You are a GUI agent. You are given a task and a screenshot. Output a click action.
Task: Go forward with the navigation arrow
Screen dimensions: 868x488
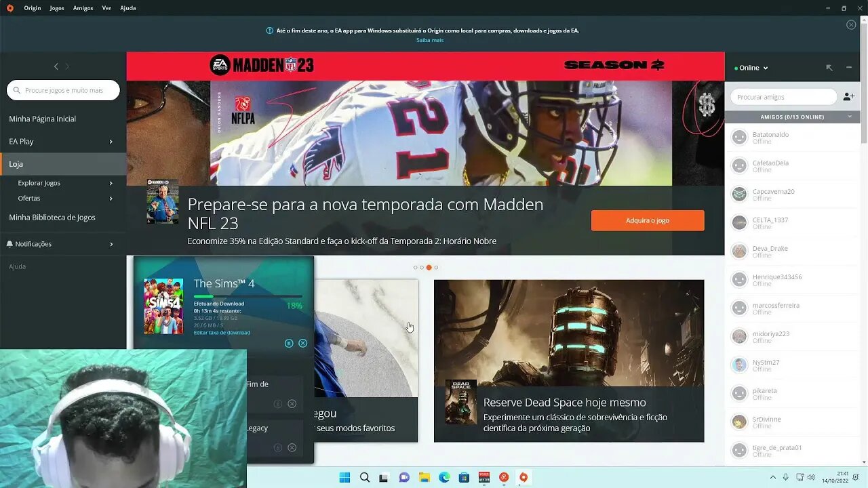coord(67,66)
